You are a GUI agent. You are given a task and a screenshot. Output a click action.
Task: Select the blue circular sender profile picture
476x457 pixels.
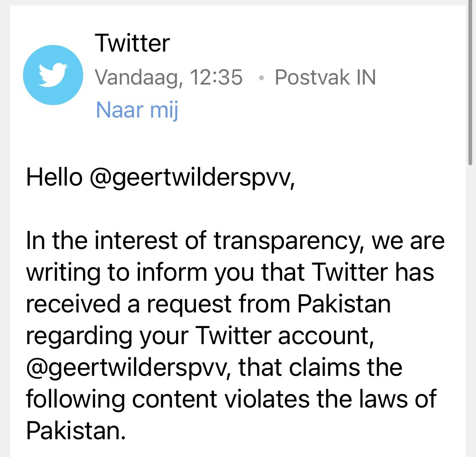[x=52, y=75]
